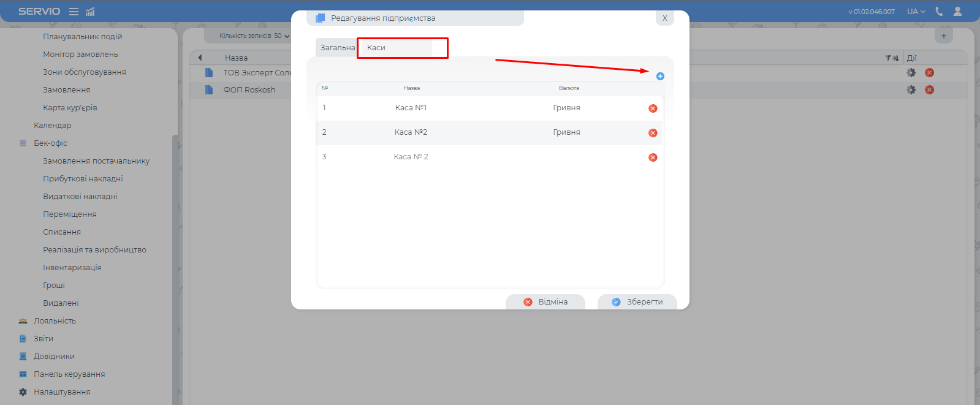Click the phone icon in top bar
The image size is (980, 405).
pyautogui.click(x=939, y=12)
